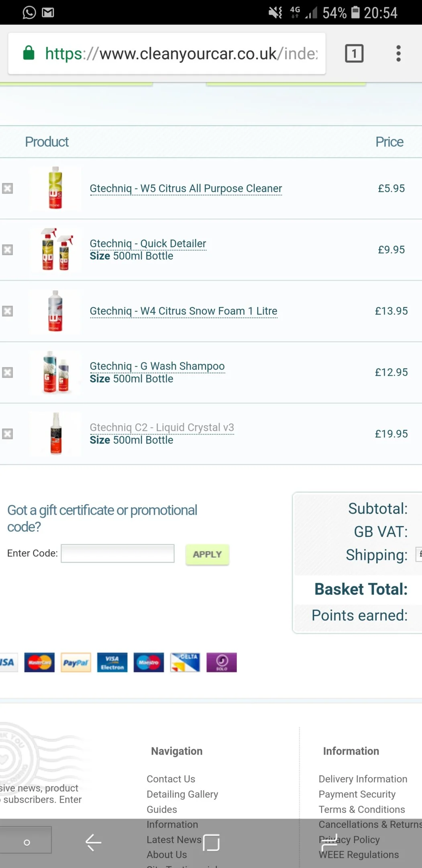
Task: Focus the Enter Code input field
Action: [x=118, y=554]
